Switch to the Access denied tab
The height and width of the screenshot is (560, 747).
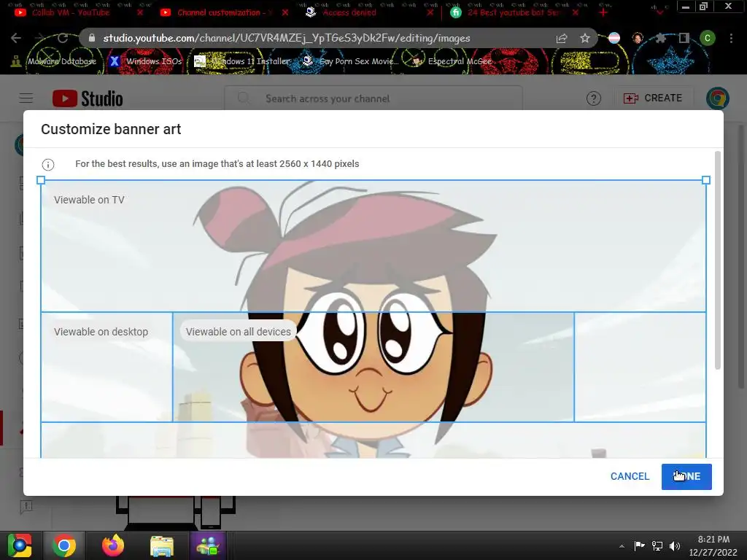[x=349, y=12]
